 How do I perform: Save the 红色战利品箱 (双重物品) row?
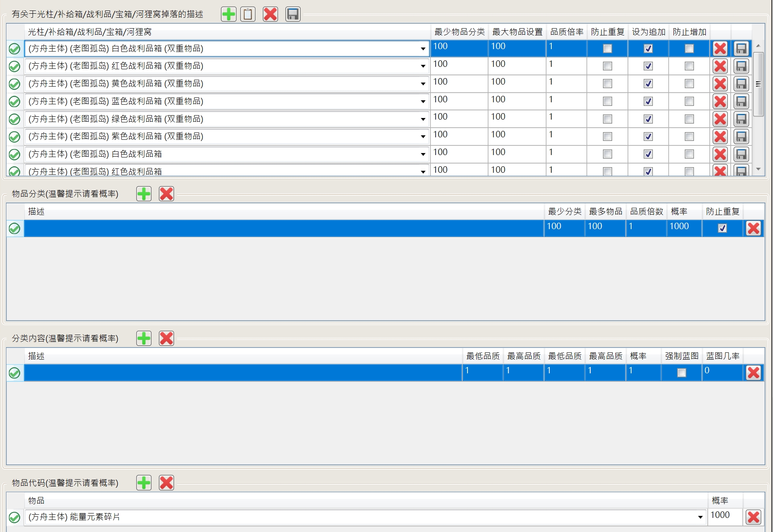(741, 66)
